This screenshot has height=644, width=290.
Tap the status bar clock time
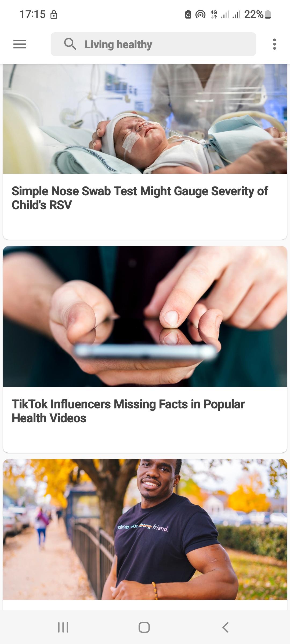[x=32, y=14]
